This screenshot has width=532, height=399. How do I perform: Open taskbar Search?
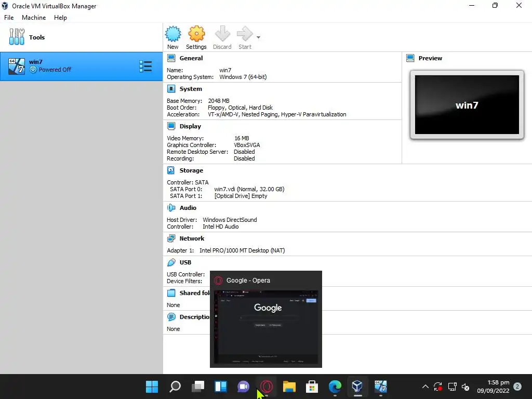[175, 387]
